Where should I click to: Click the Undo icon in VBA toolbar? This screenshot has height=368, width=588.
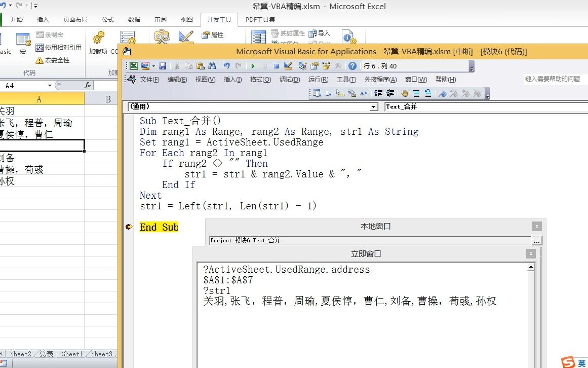click(x=227, y=65)
